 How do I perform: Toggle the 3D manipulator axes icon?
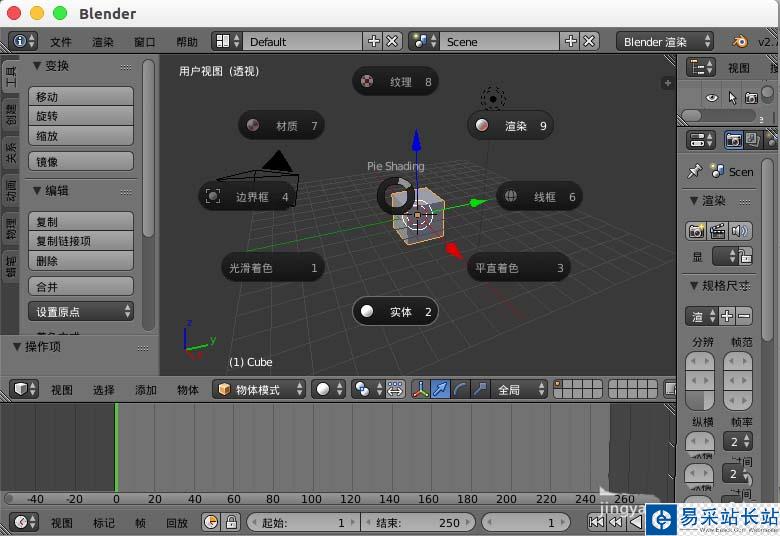[x=421, y=389]
